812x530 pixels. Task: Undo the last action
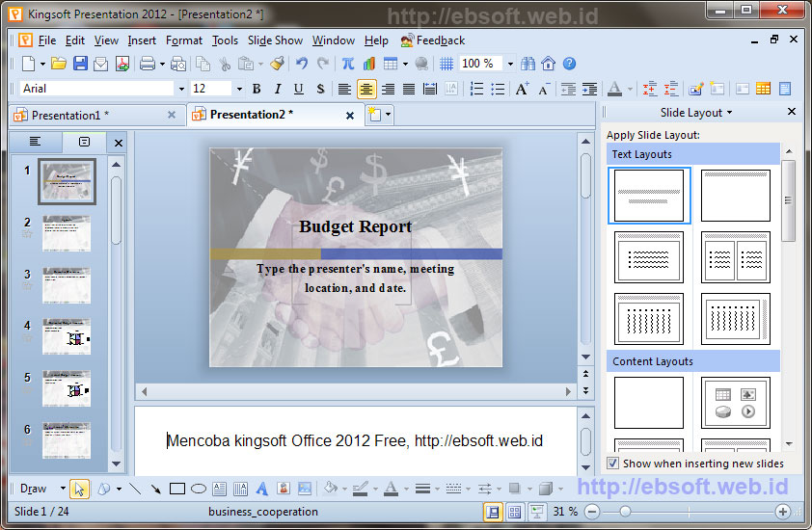point(302,64)
